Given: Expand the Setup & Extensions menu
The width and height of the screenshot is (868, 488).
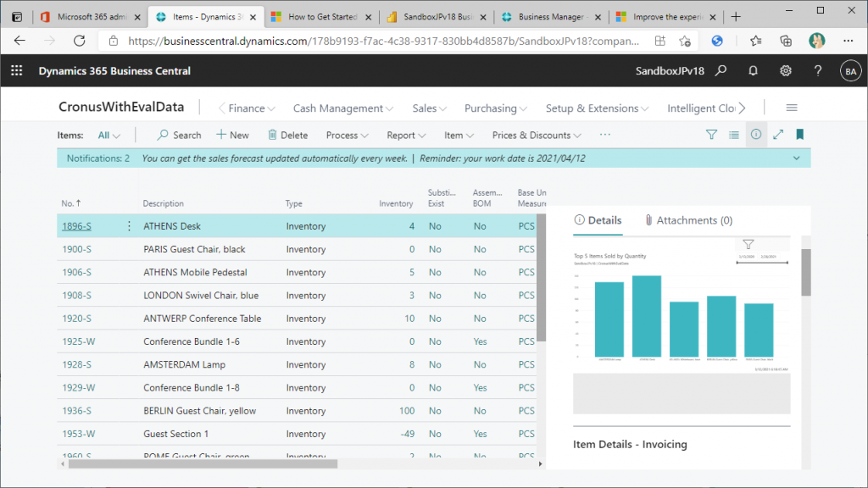Looking at the screenshot, I should click(x=598, y=108).
